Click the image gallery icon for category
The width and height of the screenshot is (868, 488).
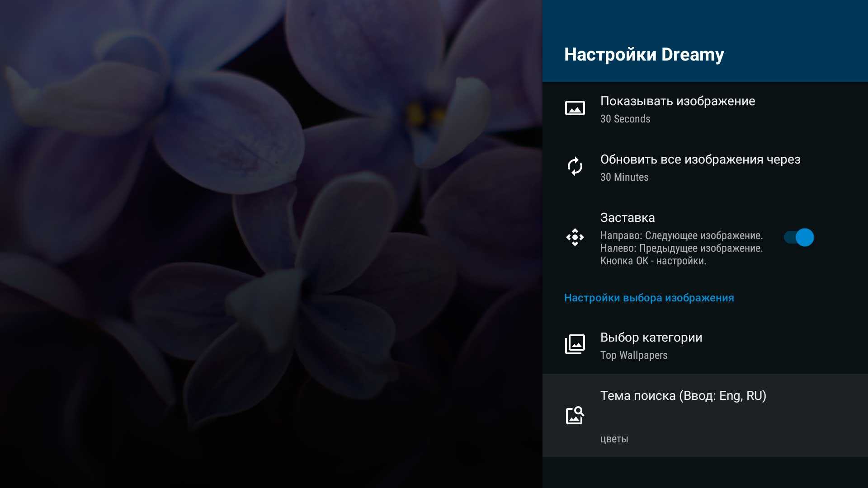[575, 344]
